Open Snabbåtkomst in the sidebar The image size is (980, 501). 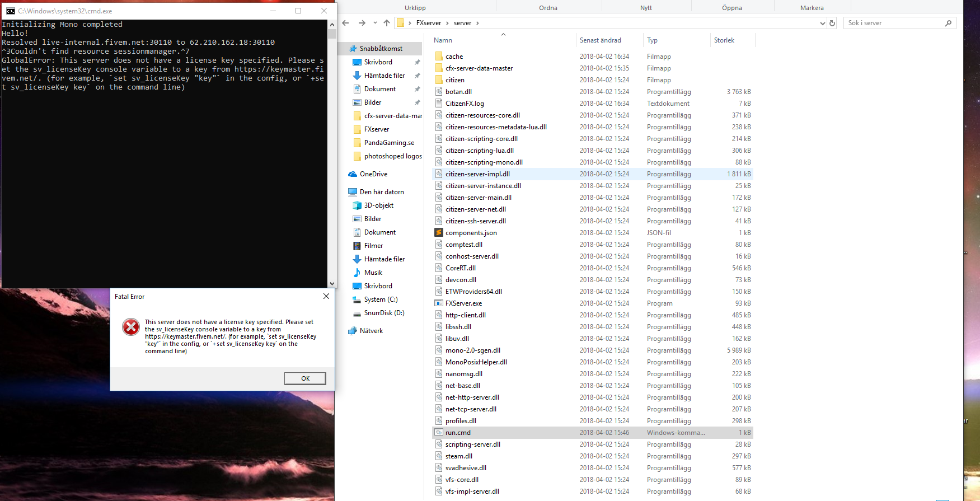tap(381, 49)
